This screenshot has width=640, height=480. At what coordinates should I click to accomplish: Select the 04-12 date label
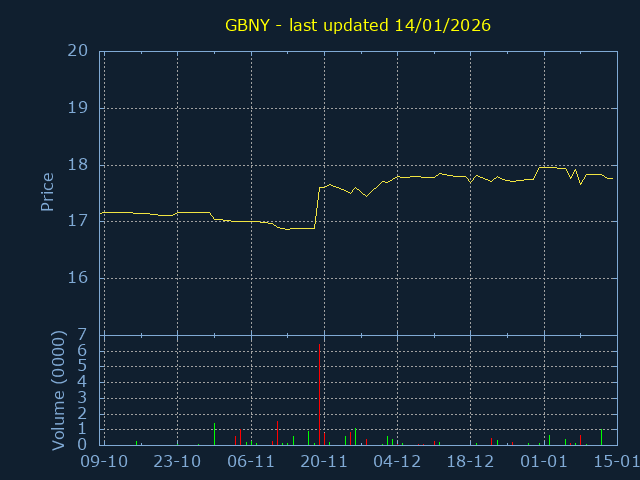pos(397,462)
